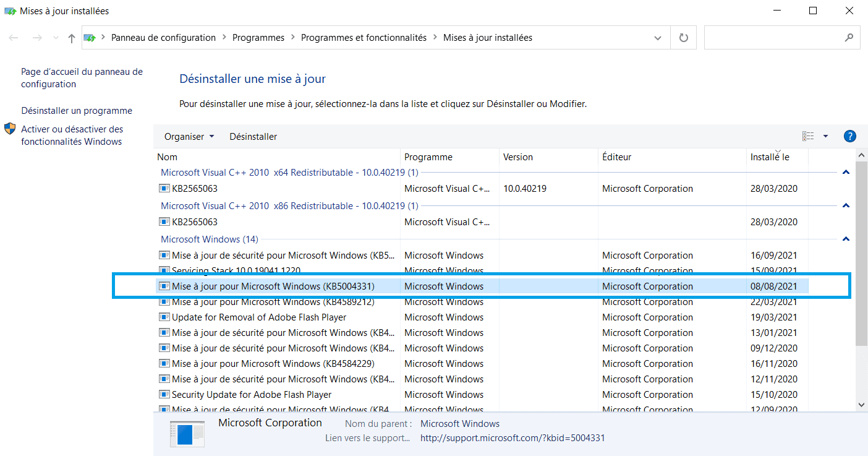Navigate to Panneau de configuration breadcrumb
Screen dimensions: 868x456
tap(163, 38)
